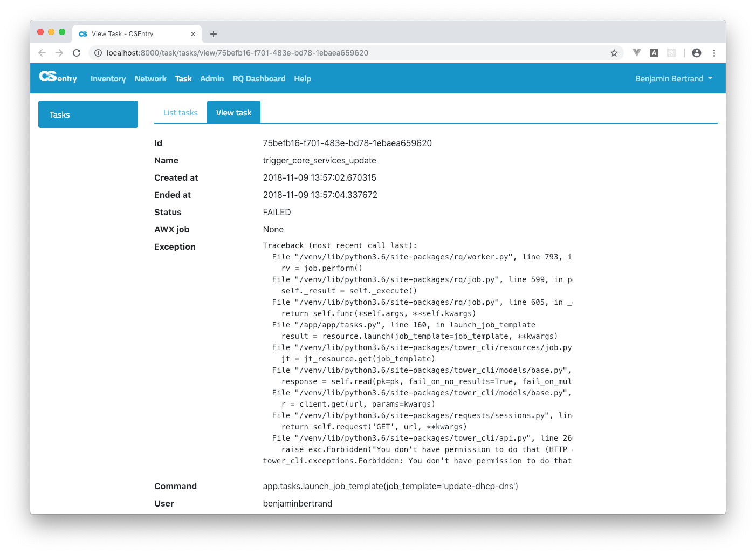Open the Chrome three-dot menu
Image resolution: width=756 pixels, height=554 pixels.
tap(714, 53)
